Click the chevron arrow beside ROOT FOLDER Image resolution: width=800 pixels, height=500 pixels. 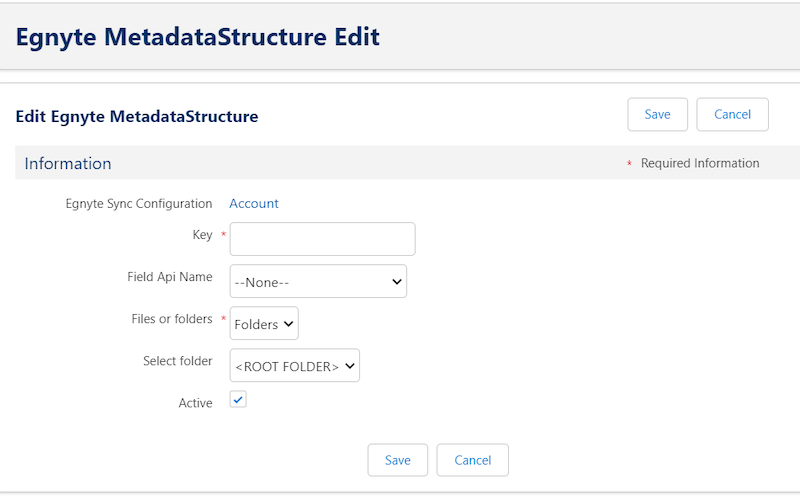click(349, 366)
